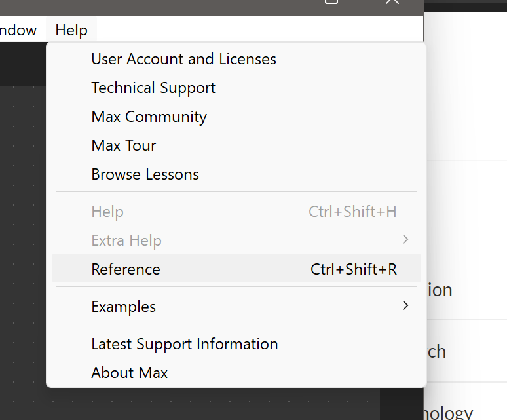This screenshot has width=507, height=420.
Task: Expand the Extra Help submenu arrow
Action: click(405, 240)
